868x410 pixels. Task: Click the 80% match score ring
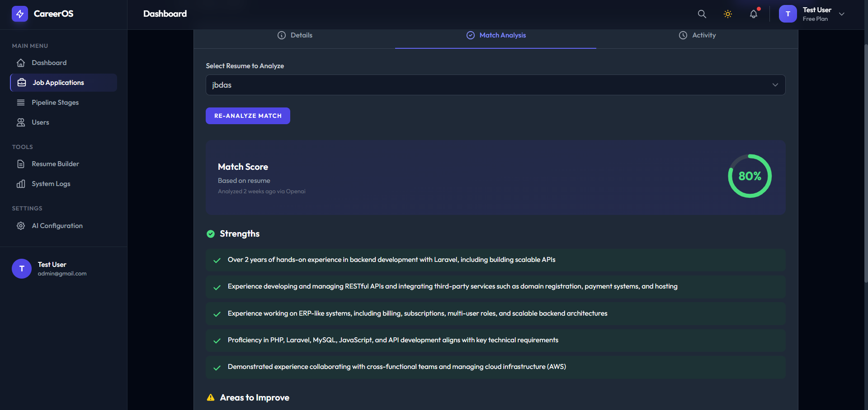(x=750, y=176)
